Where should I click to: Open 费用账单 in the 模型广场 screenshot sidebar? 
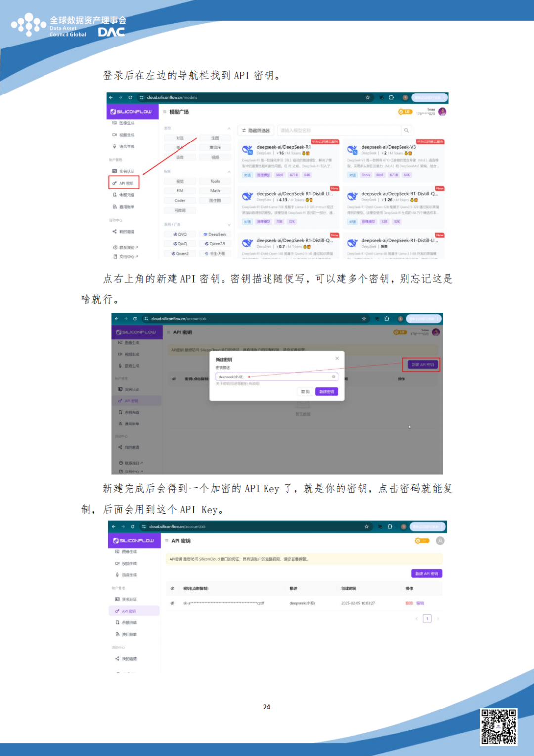coord(124,207)
